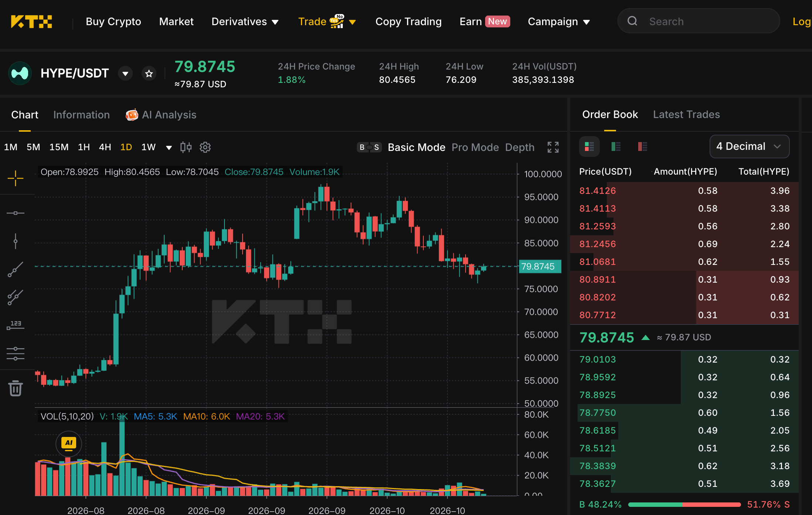
Task: Click the search magnifier icon
Action: pyautogui.click(x=633, y=21)
